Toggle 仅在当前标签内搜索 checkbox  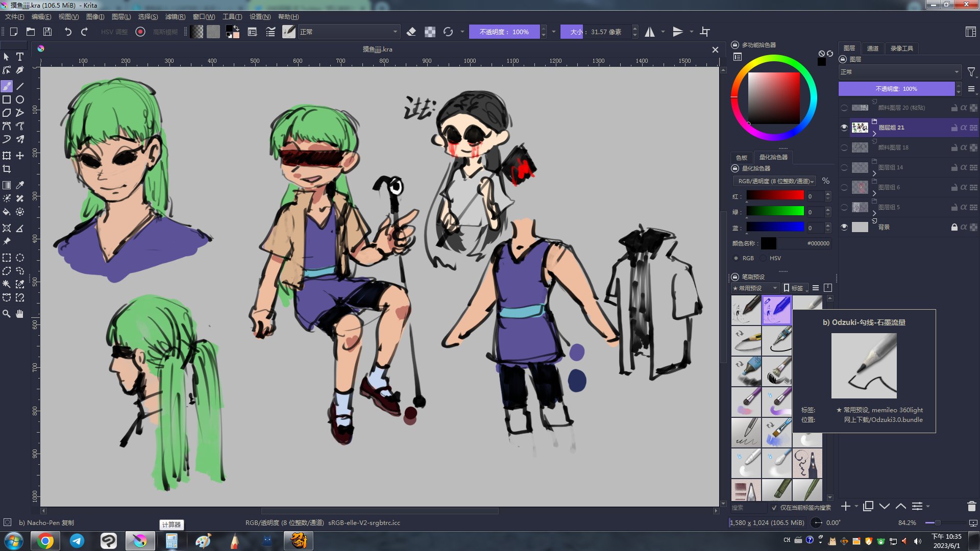click(774, 508)
